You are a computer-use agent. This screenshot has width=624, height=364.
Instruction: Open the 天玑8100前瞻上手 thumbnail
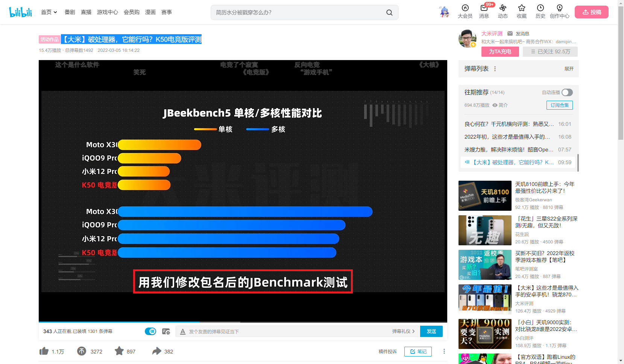point(485,196)
